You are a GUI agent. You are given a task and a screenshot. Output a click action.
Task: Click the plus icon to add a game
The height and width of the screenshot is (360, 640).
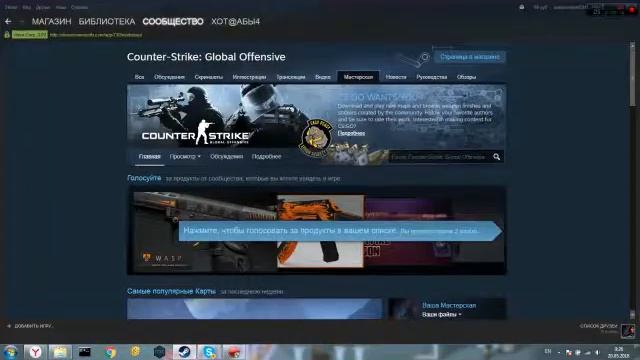9,326
